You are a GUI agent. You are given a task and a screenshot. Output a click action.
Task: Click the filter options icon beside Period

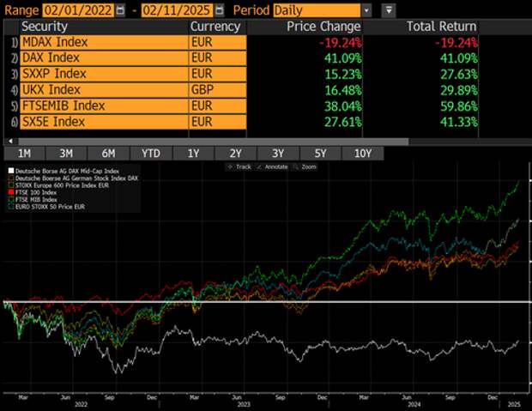pyautogui.click(x=389, y=9)
